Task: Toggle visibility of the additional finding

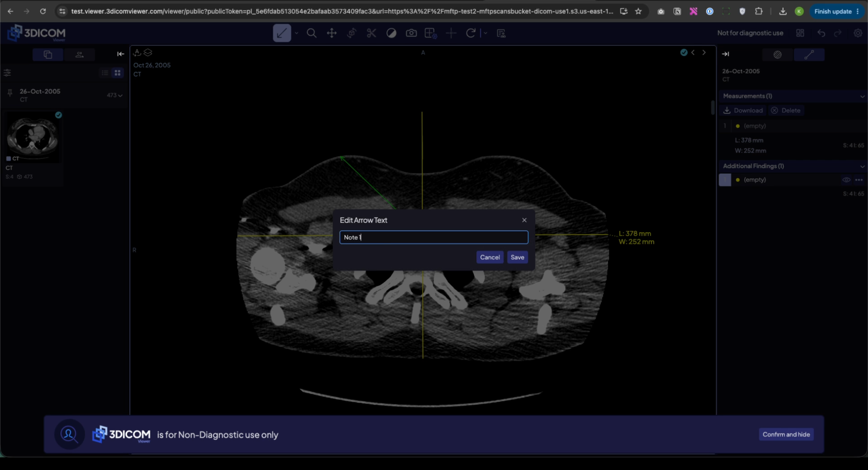Action: pyautogui.click(x=846, y=180)
